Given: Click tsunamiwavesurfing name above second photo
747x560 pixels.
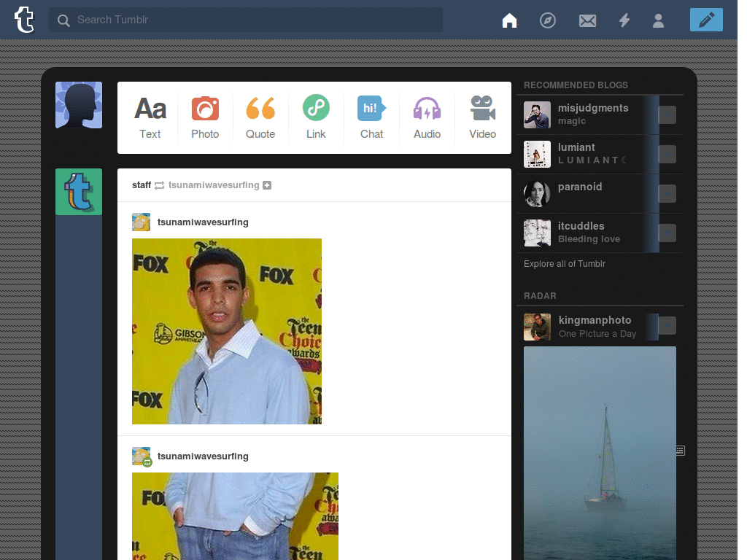Looking at the screenshot, I should click(203, 456).
